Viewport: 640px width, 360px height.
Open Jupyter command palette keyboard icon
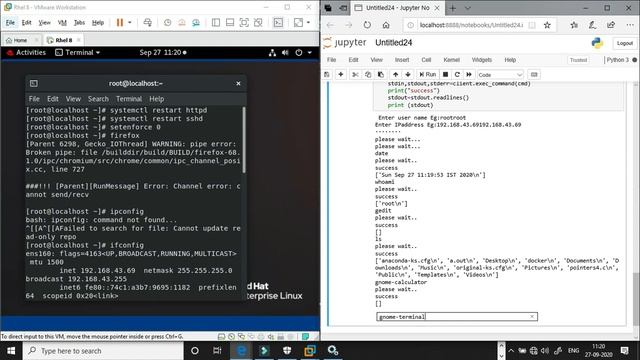tap(534, 74)
